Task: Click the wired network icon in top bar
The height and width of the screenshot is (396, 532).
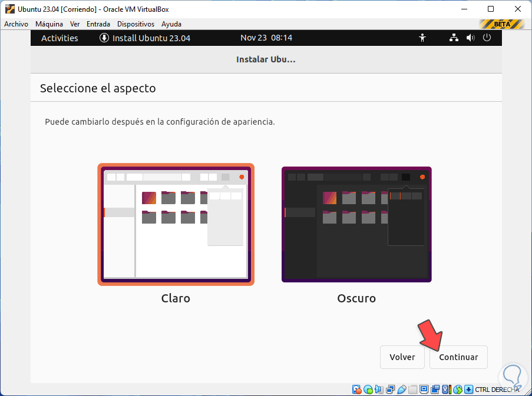Action: (x=454, y=38)
